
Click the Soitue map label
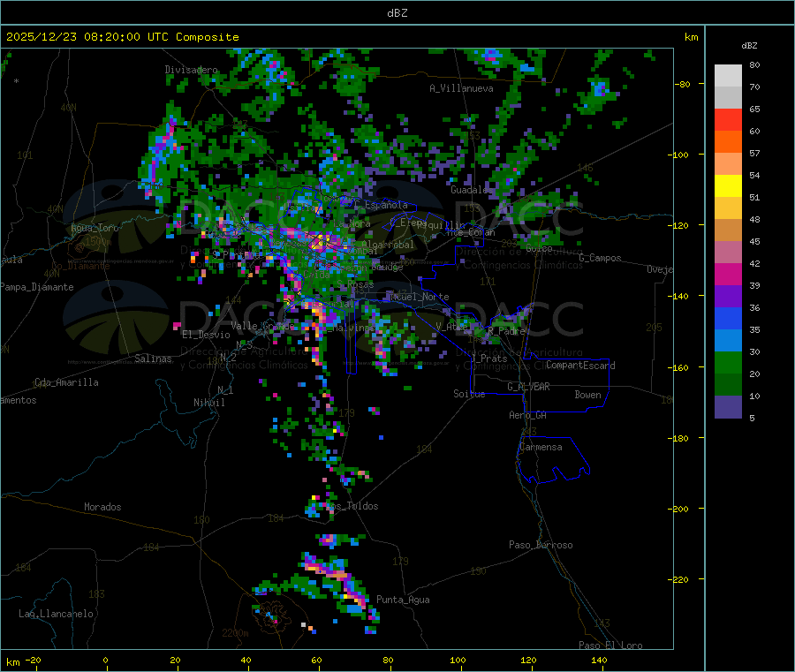[x=469, y=394]
